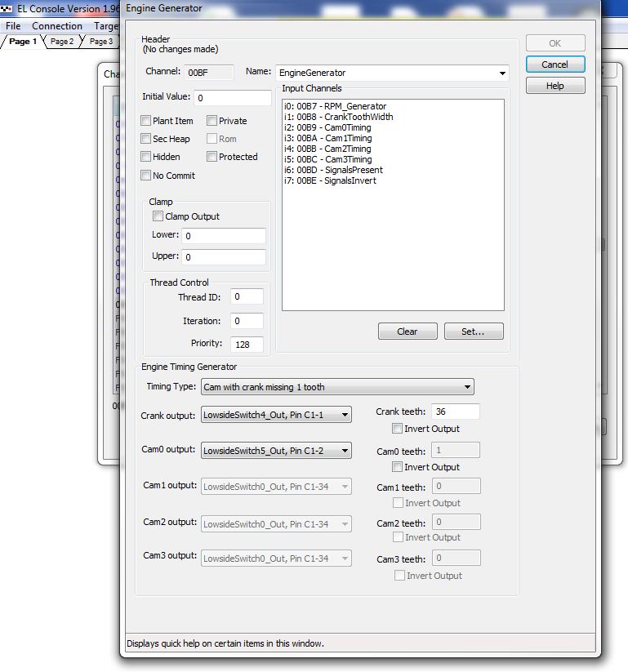Switch to the Page 3 tab
This screenshot has height=672, width=628.
tap(101, 42)
